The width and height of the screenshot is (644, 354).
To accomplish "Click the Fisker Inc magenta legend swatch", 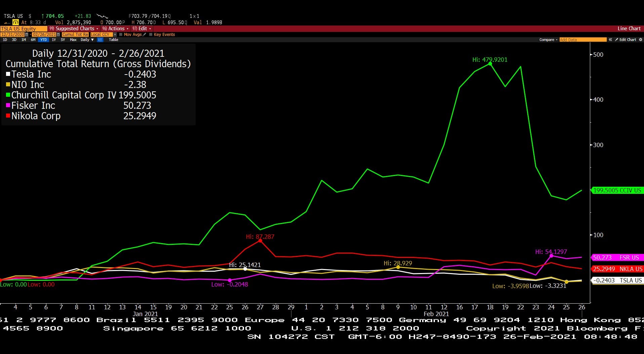I will [8, 105].
